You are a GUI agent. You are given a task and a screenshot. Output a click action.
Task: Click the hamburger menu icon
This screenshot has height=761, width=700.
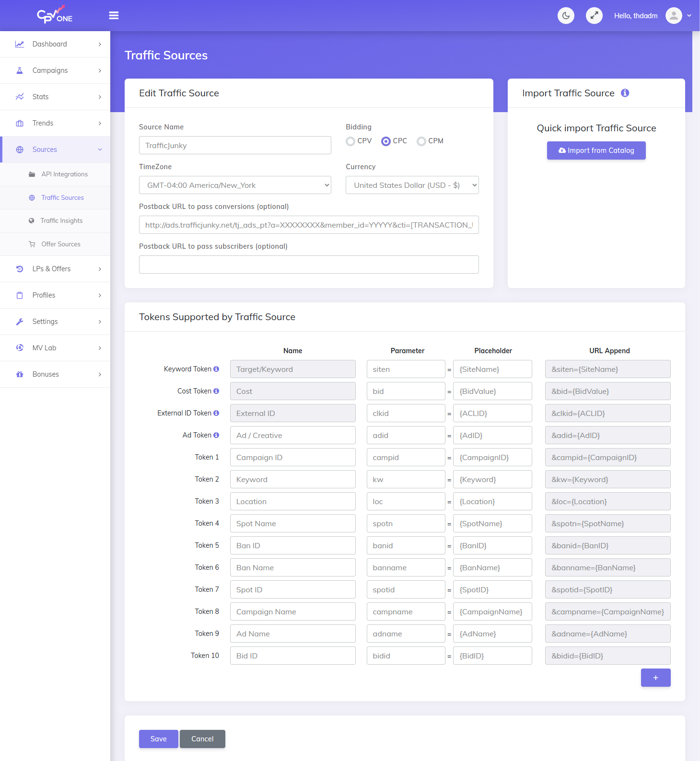pos(114,16)
